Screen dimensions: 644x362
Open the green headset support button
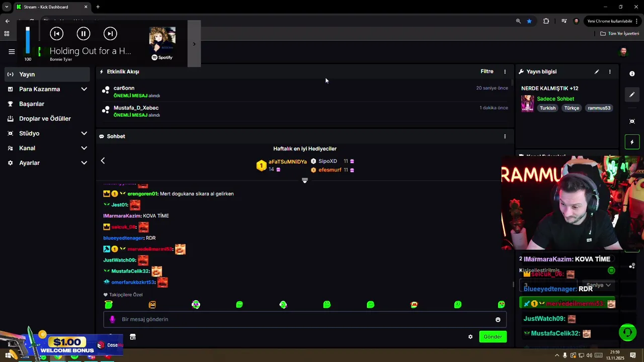(627, 332)
